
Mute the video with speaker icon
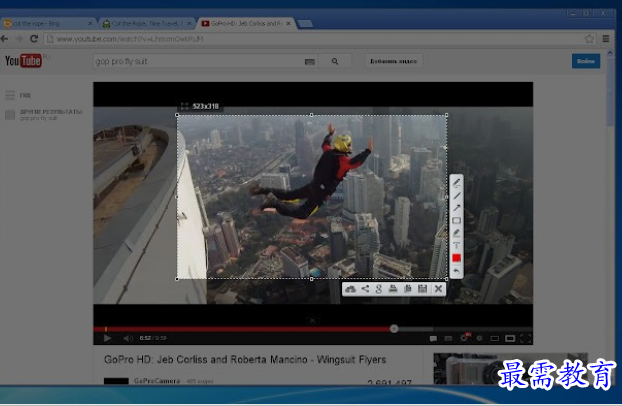tap(128, 338)
